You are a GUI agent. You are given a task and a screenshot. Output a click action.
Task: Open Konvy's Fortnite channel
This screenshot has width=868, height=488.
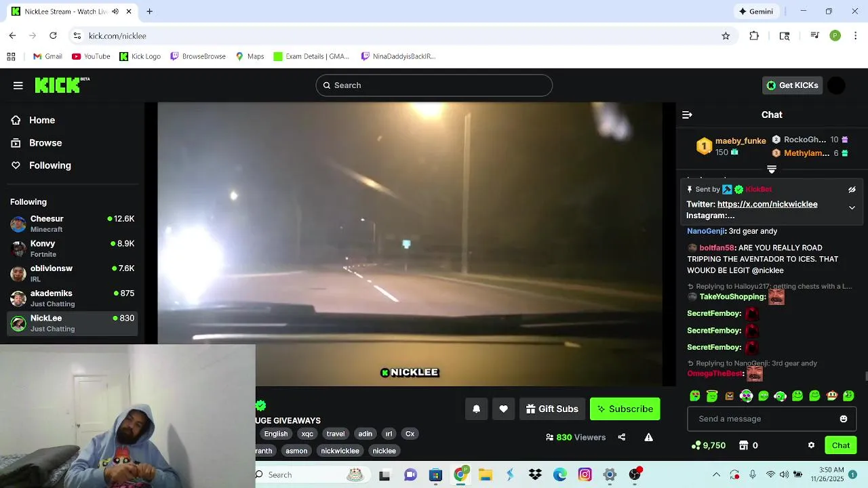[x=72, y=249]
